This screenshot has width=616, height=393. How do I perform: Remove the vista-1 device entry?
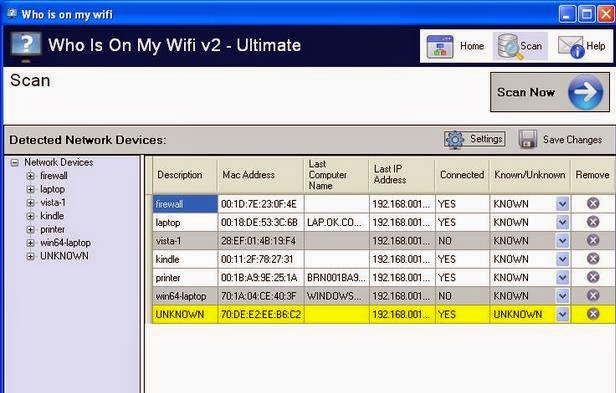tap(593, 240)
